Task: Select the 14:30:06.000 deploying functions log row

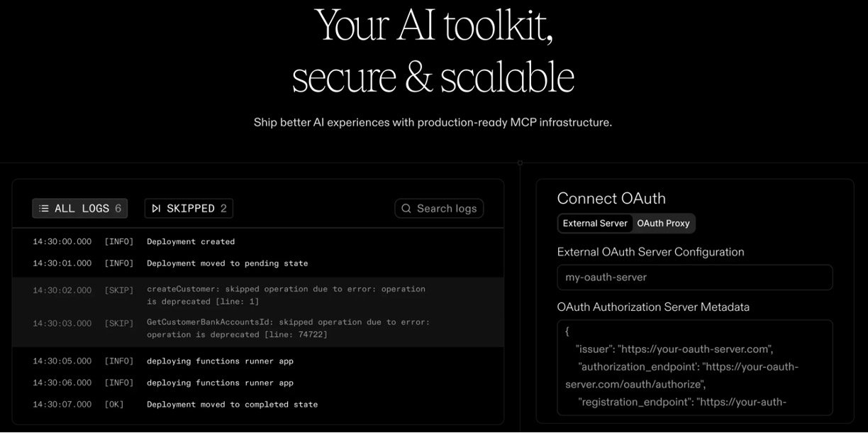Action: (220, 383)
